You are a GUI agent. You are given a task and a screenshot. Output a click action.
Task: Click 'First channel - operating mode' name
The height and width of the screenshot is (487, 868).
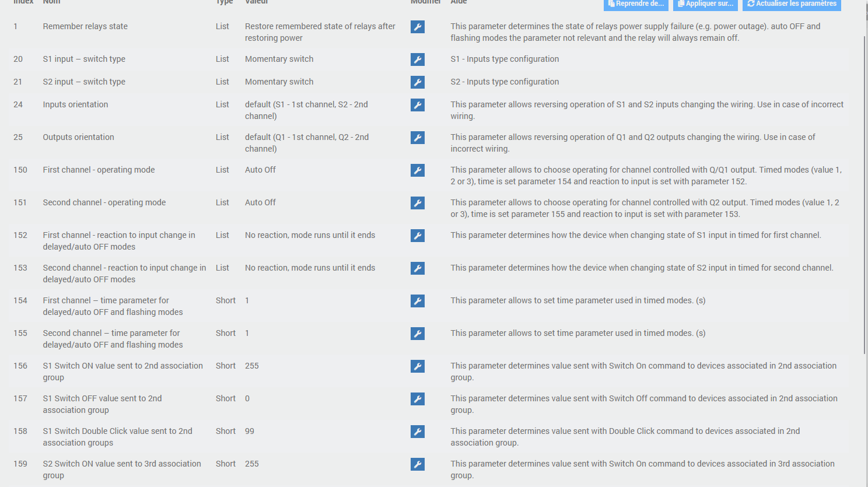99,170
